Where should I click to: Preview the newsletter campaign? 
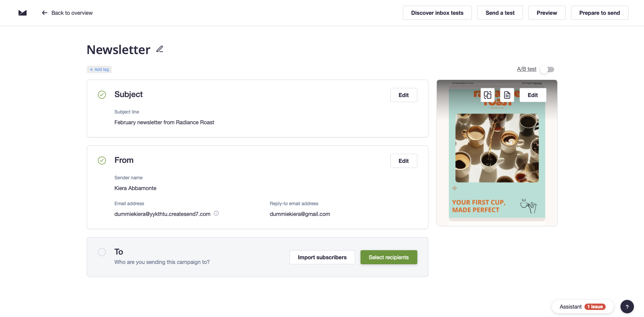click(546, 13)
